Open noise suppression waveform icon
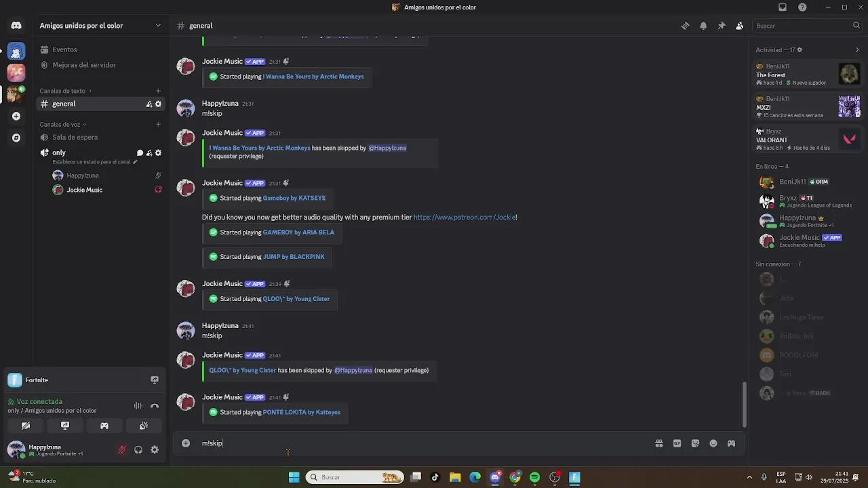Viewport: 868px width, 488px height. pos(138,406)
